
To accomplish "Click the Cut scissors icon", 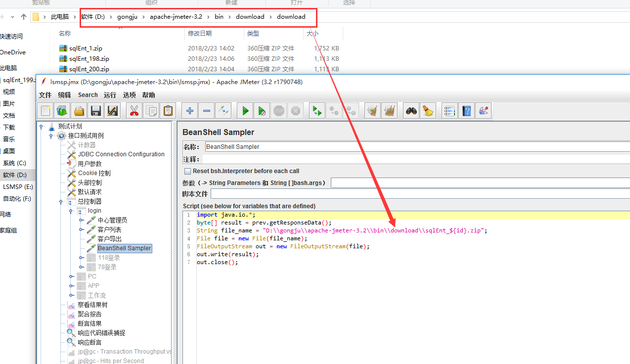I will tap(134, 111).
